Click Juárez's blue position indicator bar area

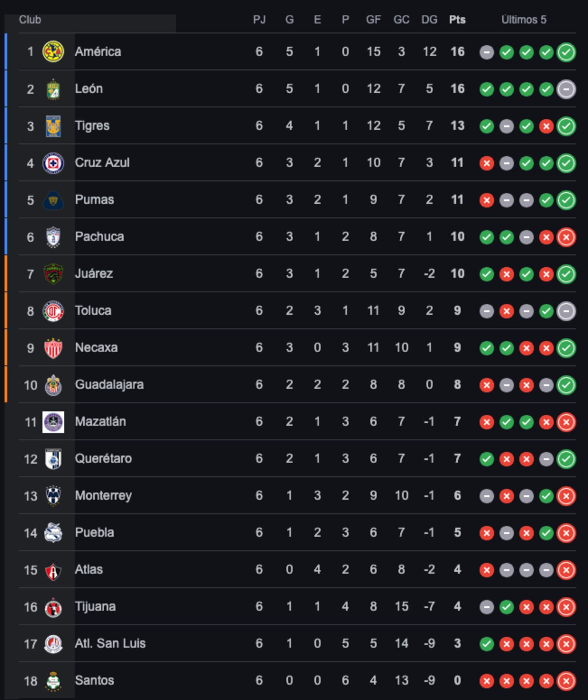coord(6,273)
